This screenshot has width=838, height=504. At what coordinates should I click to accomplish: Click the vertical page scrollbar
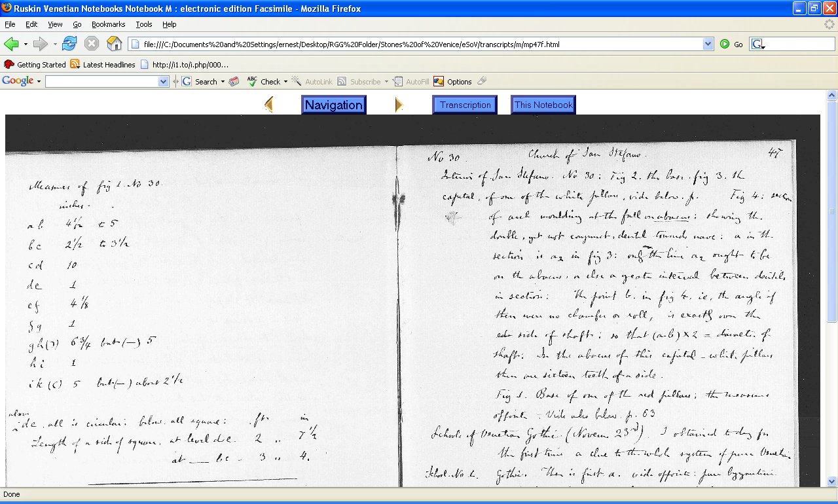tap(831, 288)
